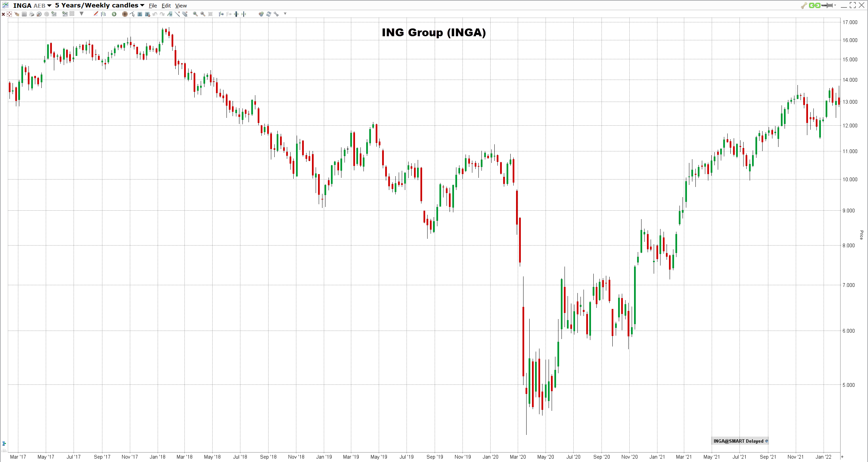Click the Nov '20 date axis label
Screen dimensions: 868x462
629,457
